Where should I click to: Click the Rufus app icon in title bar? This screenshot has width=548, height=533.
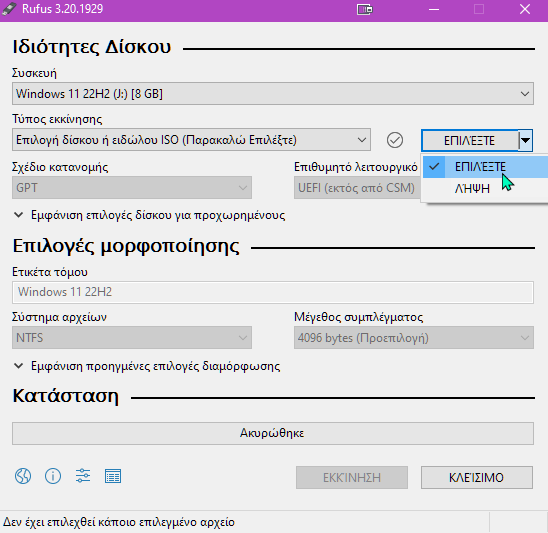pyautogui.click(x=9, y=9)
